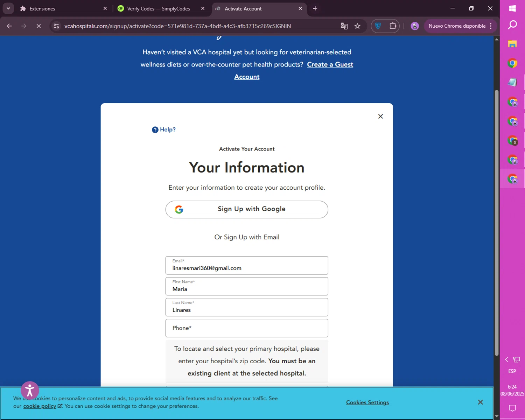
Task: View site information icon in address bar
Action: click(56, 26)
